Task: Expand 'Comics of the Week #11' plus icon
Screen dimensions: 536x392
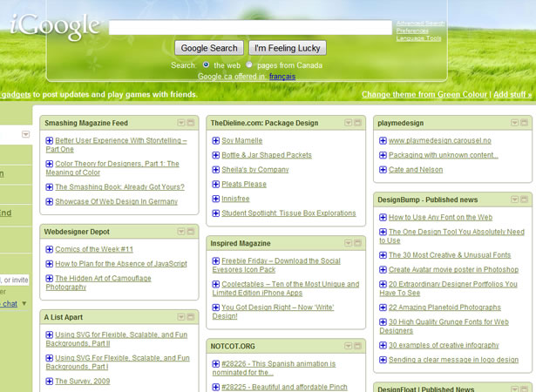Action: pos(49,249)
